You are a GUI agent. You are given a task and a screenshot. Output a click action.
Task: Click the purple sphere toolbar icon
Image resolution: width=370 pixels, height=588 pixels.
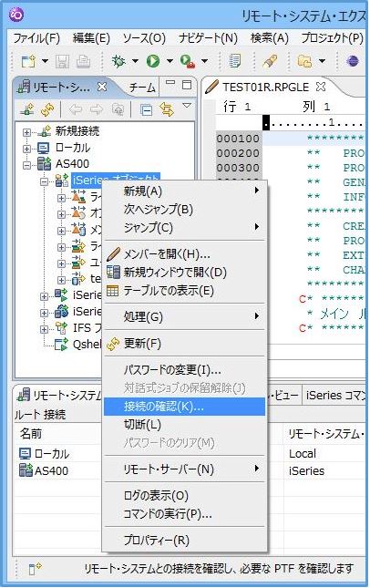(x=353, y=61)
